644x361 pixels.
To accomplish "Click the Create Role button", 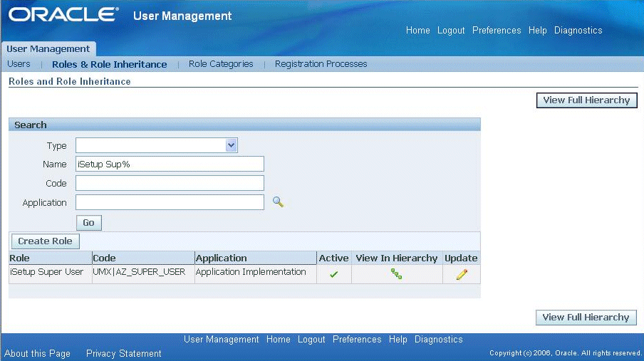I will click(45, 241).
